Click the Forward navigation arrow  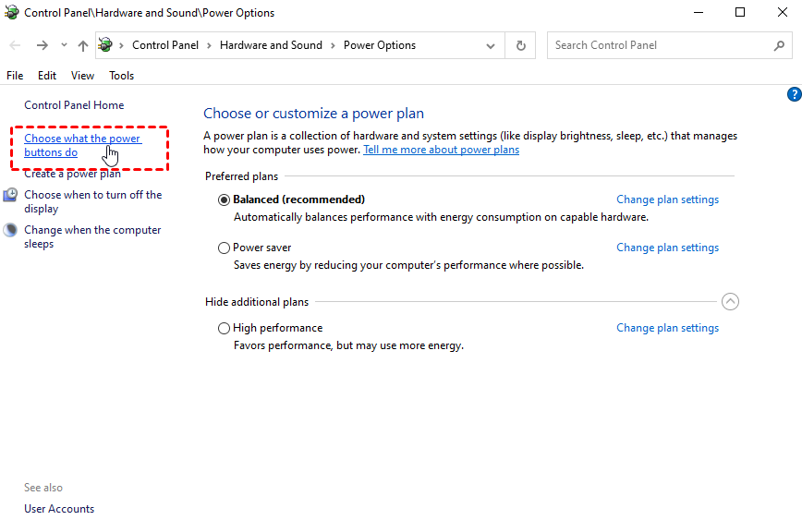click(x=42, y=45)
